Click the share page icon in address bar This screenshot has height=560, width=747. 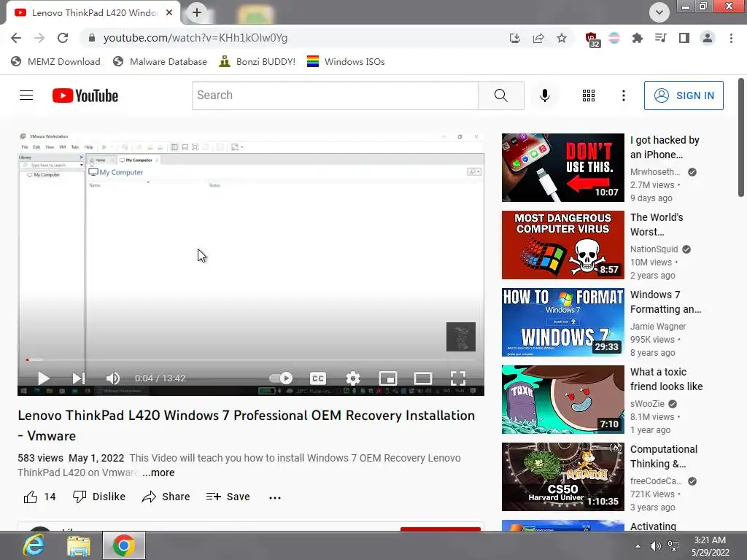tap(538, 38)
